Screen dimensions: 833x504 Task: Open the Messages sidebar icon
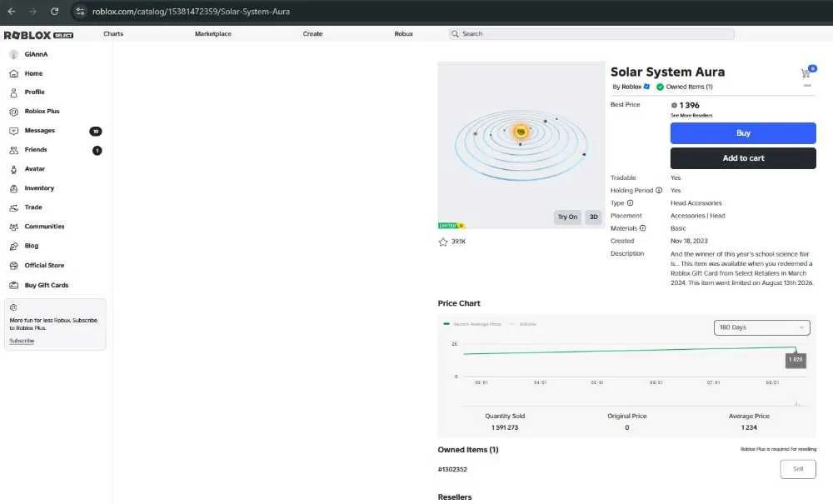click(x=14, y=131)
